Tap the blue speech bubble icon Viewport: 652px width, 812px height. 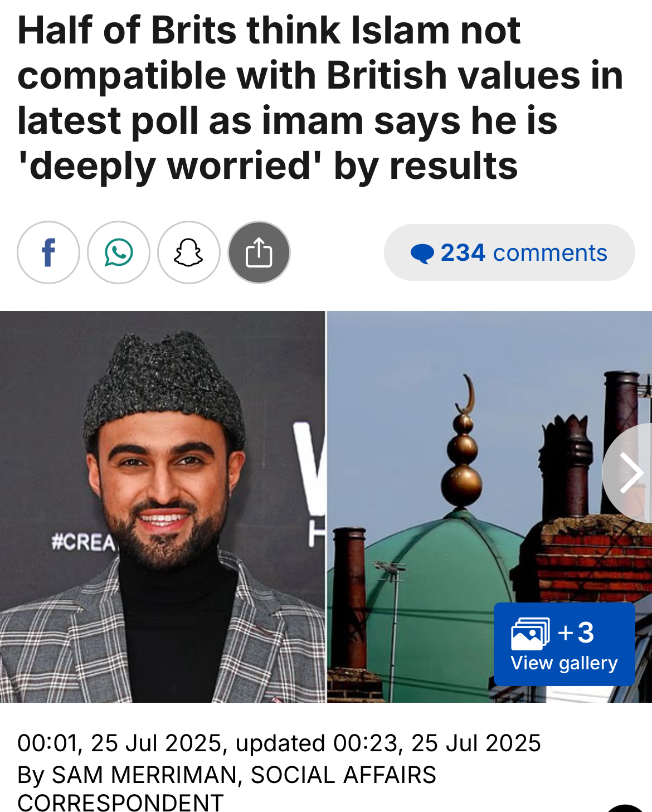(422, 254)
